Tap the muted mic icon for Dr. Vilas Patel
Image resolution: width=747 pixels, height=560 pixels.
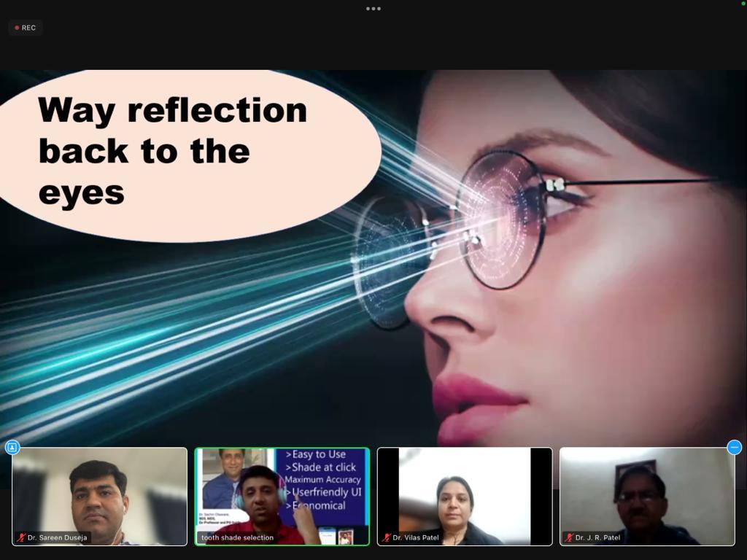click(386, 537)
